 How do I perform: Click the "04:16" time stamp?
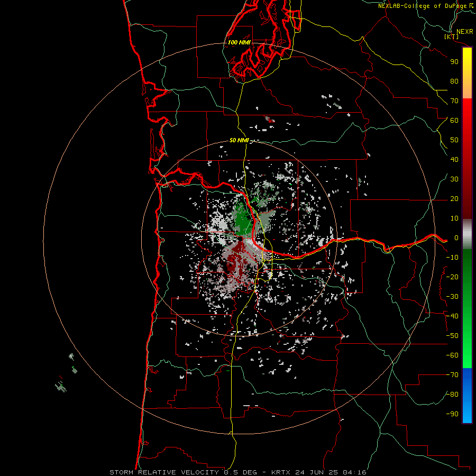tap(354, 472)
